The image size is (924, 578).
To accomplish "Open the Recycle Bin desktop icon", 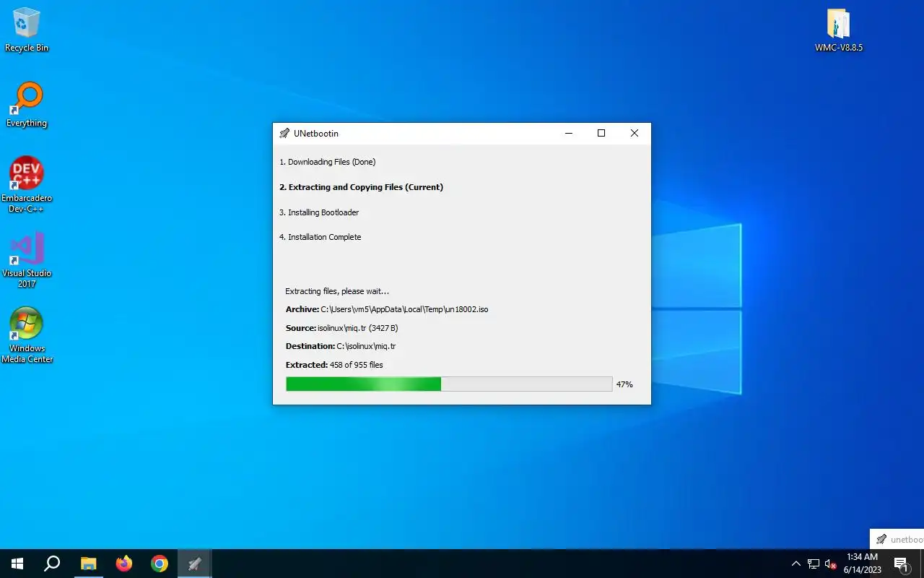I will coord(27,30).
